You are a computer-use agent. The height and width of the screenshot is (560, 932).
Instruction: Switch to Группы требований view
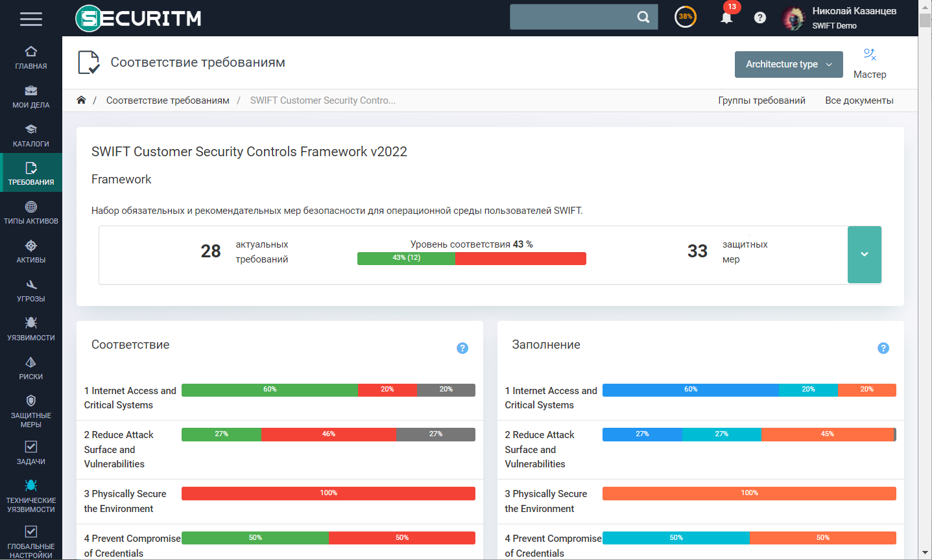tap(761, 100)
